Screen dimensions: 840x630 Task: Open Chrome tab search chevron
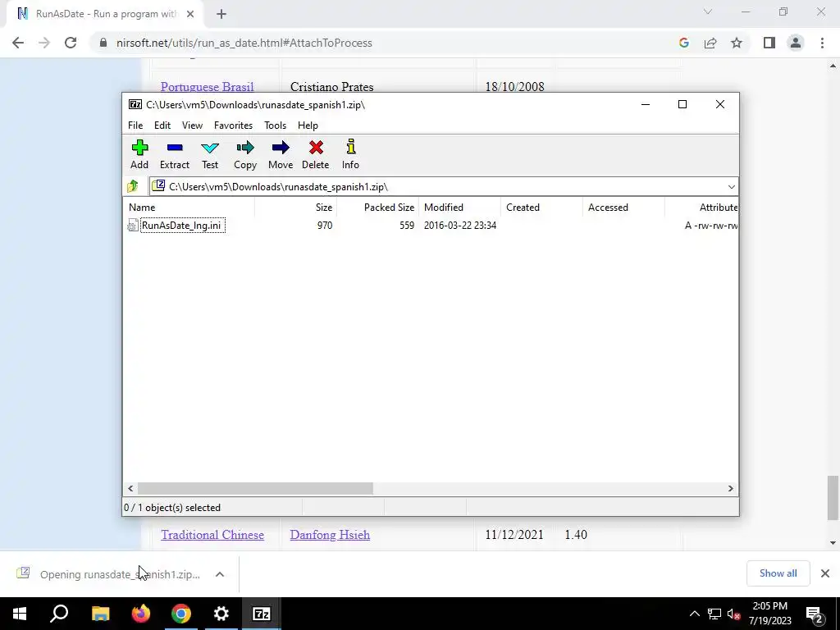(x=708, y=11)
